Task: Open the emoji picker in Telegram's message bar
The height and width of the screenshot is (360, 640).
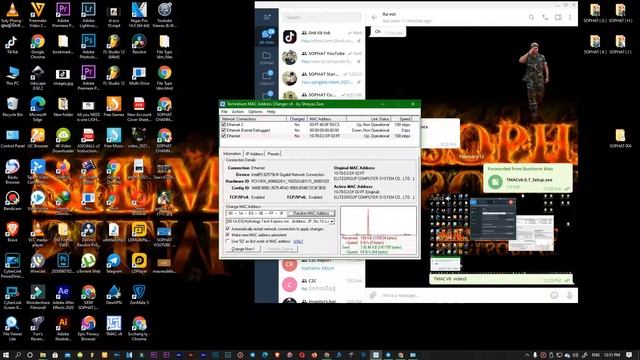Action: pos(554,295)
